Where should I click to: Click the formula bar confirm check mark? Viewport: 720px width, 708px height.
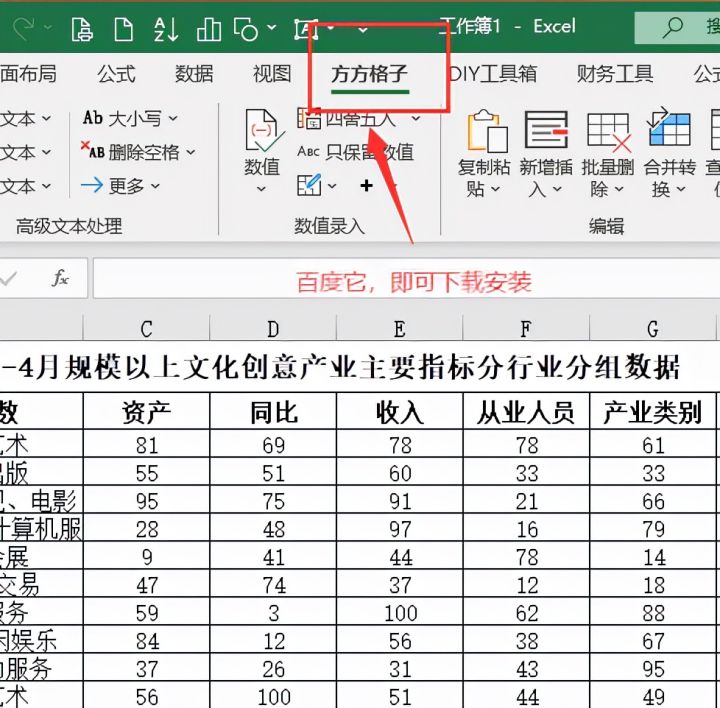coord(9,278)
